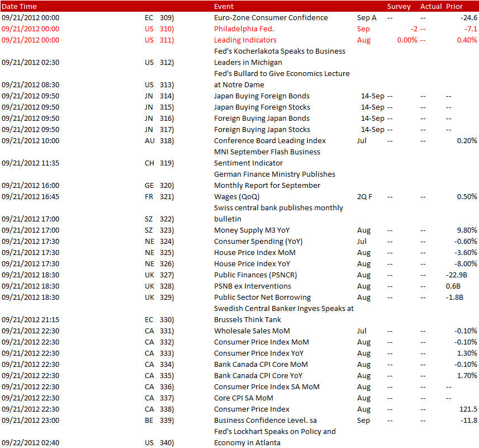This screenshot has width=479, height=448.
Task: Open the Euro-Zone Consumer Confidence event
Action: click(x=271, y=17)
